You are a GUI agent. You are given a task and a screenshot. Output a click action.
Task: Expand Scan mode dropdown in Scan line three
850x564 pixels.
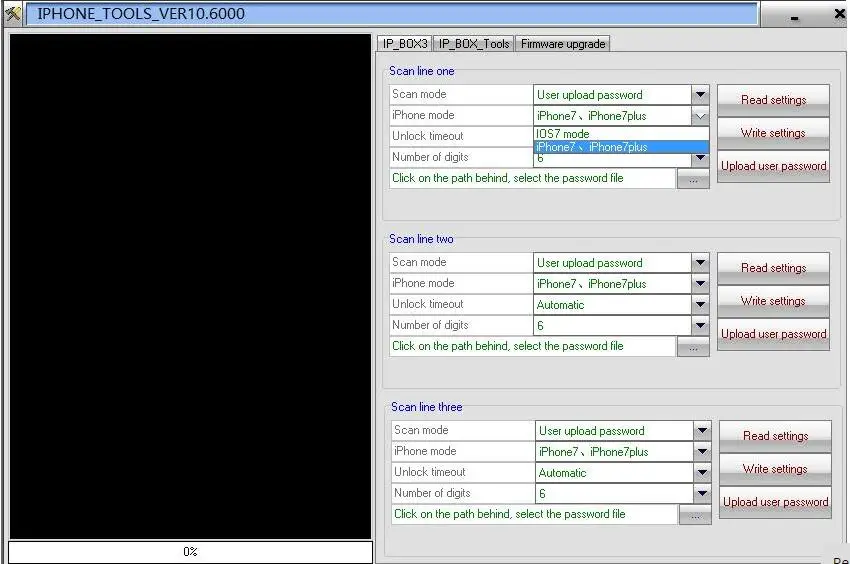tap(702, 431)
